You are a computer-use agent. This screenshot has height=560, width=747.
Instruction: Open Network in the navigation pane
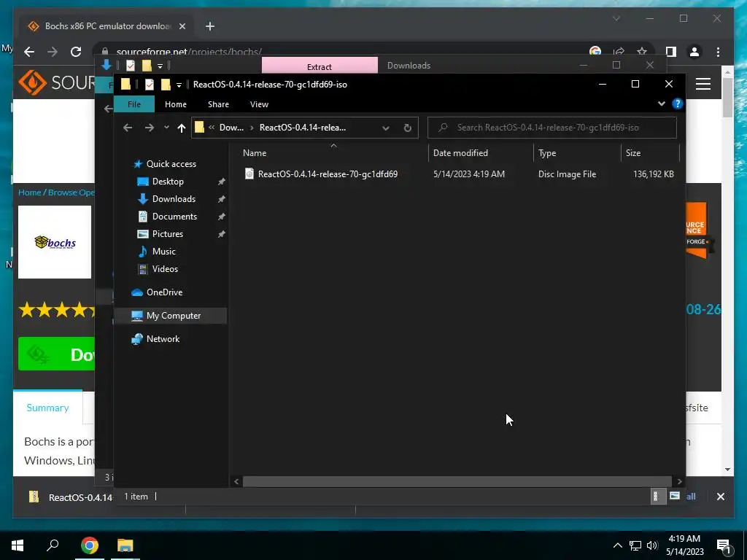point(163,339)
